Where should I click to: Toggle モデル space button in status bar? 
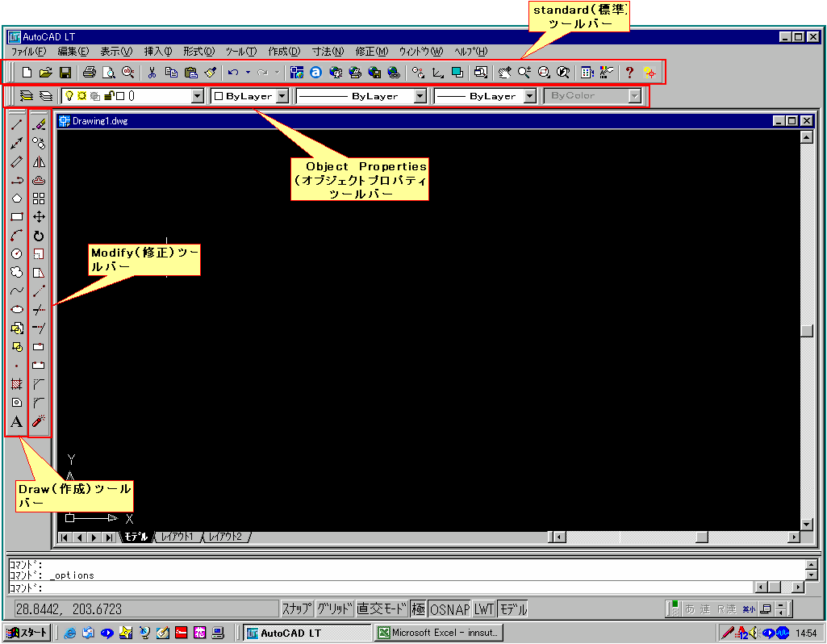[513, 609]
